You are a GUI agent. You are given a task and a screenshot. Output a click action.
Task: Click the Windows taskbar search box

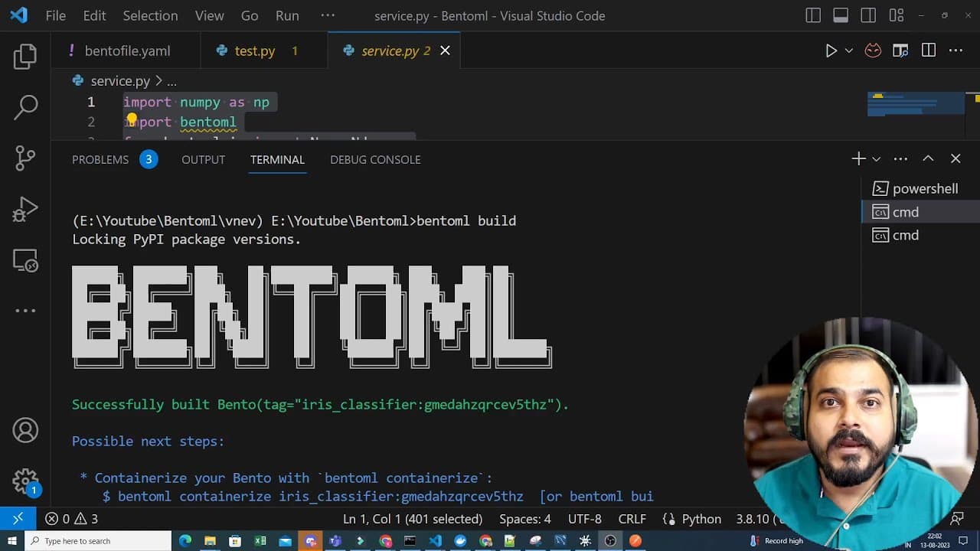[98, 540]
